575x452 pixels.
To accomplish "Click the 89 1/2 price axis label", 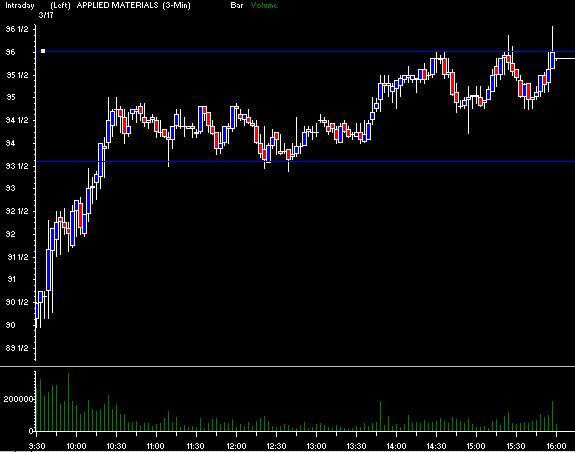I will click(17, 348).
